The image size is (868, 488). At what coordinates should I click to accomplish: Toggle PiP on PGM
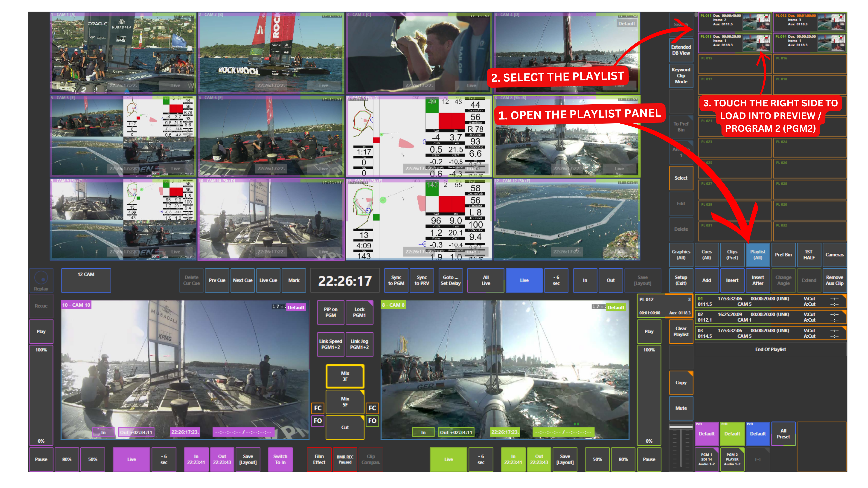click(x=330, y=312)
